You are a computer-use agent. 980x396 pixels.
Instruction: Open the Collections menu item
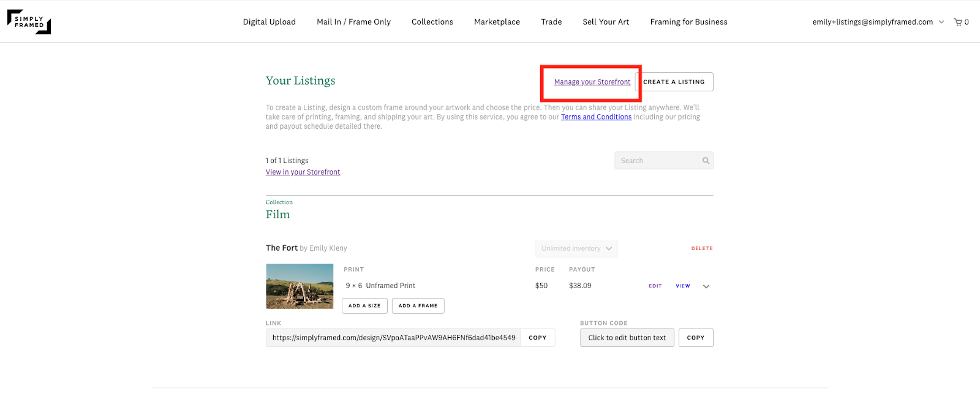point(432,22)
